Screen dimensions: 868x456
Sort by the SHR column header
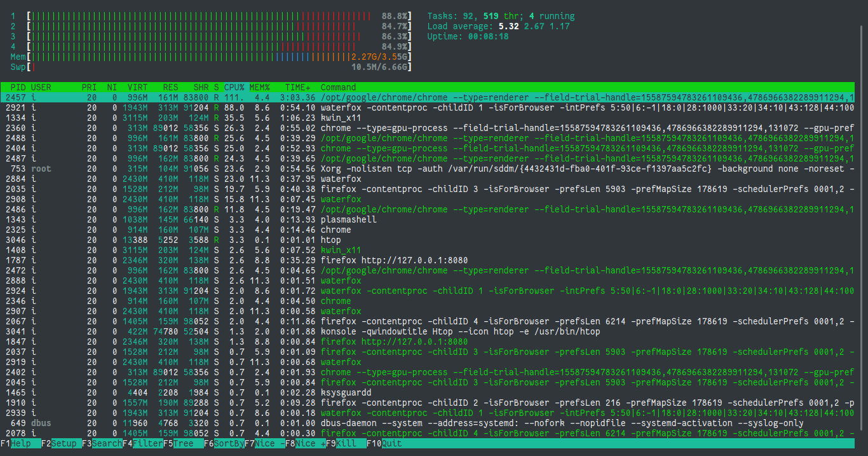[x=201, y=87]
